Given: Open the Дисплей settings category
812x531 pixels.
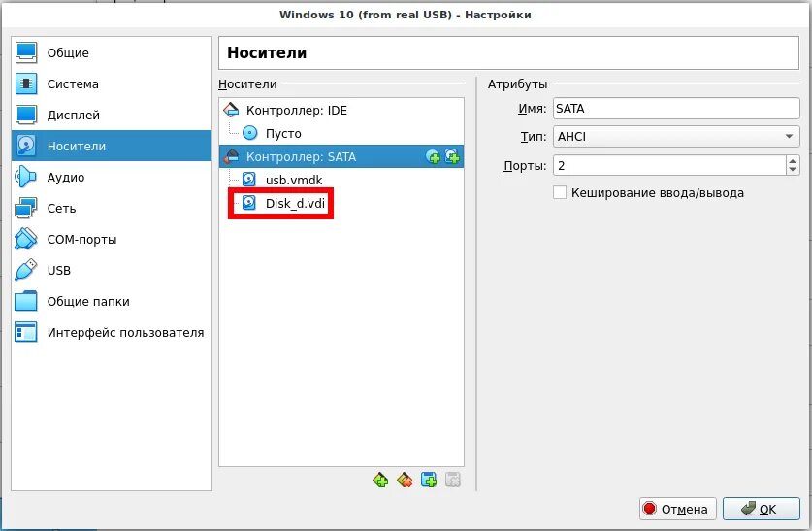Looking at the screenshot, I should [112, 115].
